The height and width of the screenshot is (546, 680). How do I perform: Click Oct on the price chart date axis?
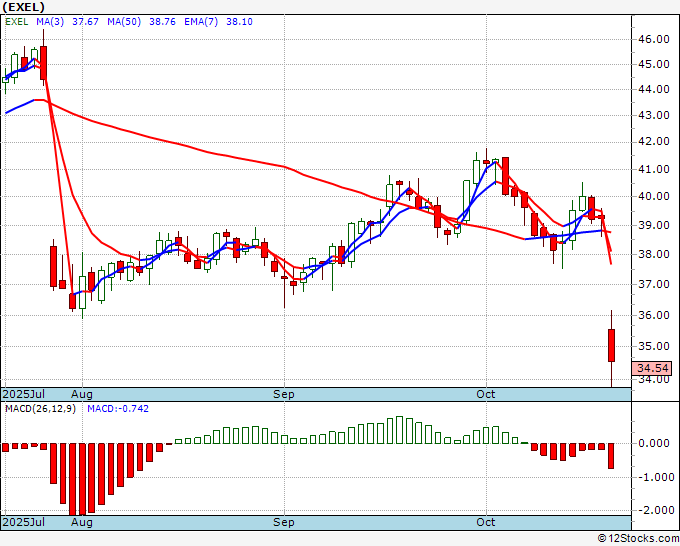(x=486, y=394)
